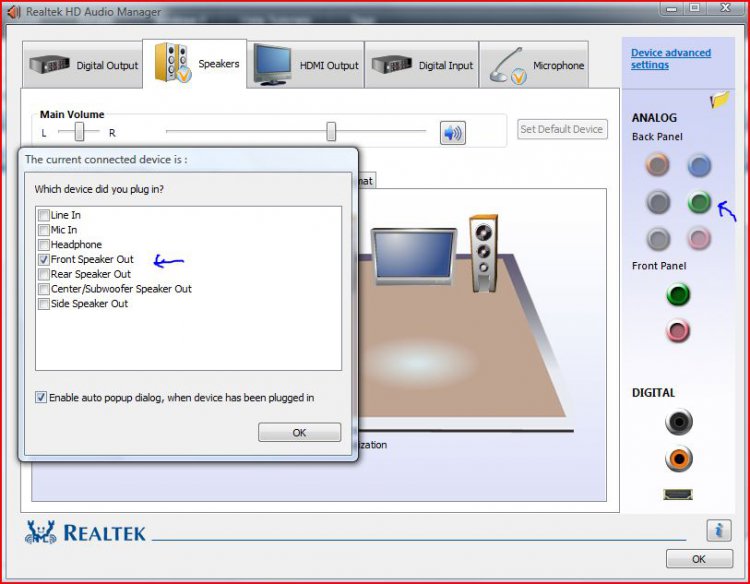The image size is (750, 584).
Task: Disable the auto popup dialog checkbox
Action: coord(41,397)
